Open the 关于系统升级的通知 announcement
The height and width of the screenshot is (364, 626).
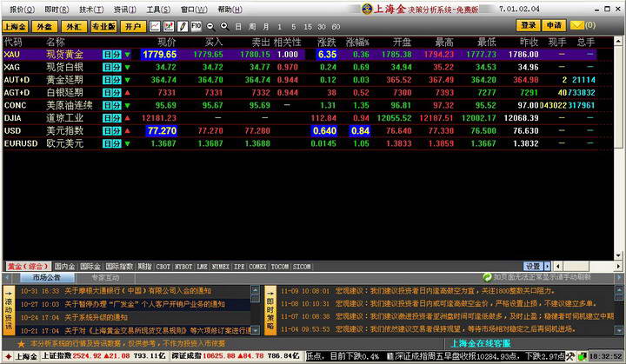coord(97,318)
